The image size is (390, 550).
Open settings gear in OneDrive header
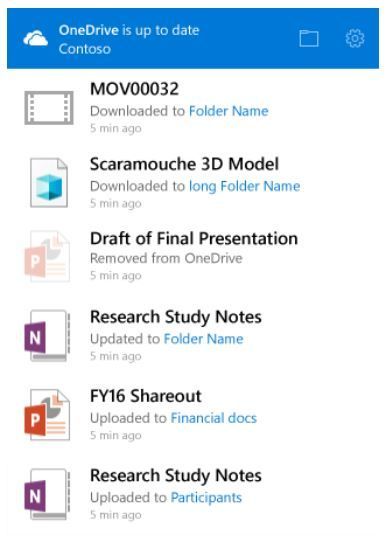click(355, 38)
